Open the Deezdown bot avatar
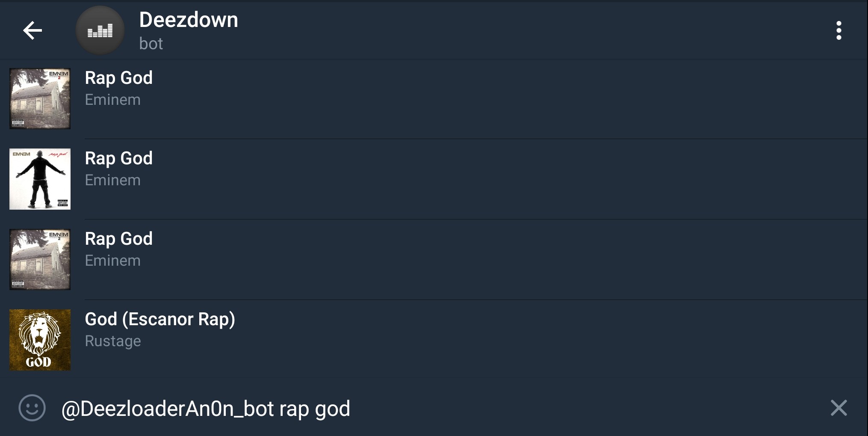Image resolution: width=868 pixels, height=436 pixels. (100, 30)
